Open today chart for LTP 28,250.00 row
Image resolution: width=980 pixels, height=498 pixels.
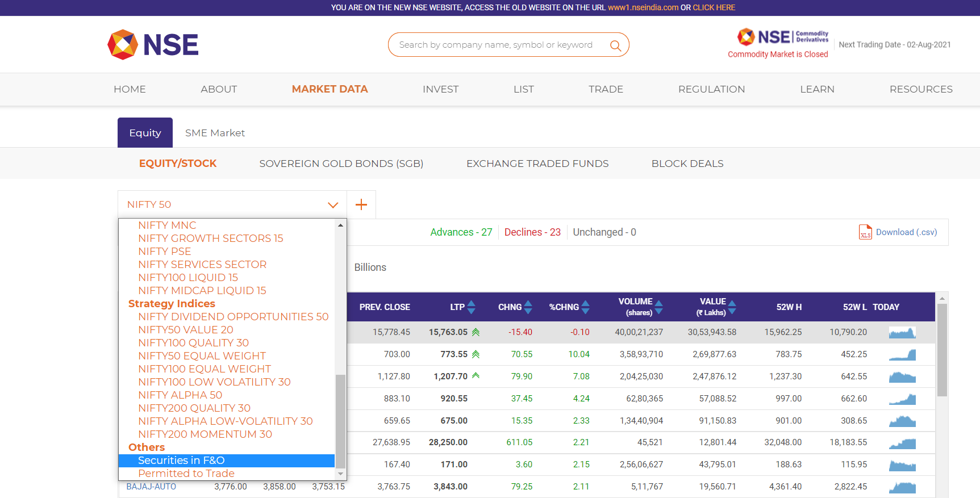click(x=902, y=443)
